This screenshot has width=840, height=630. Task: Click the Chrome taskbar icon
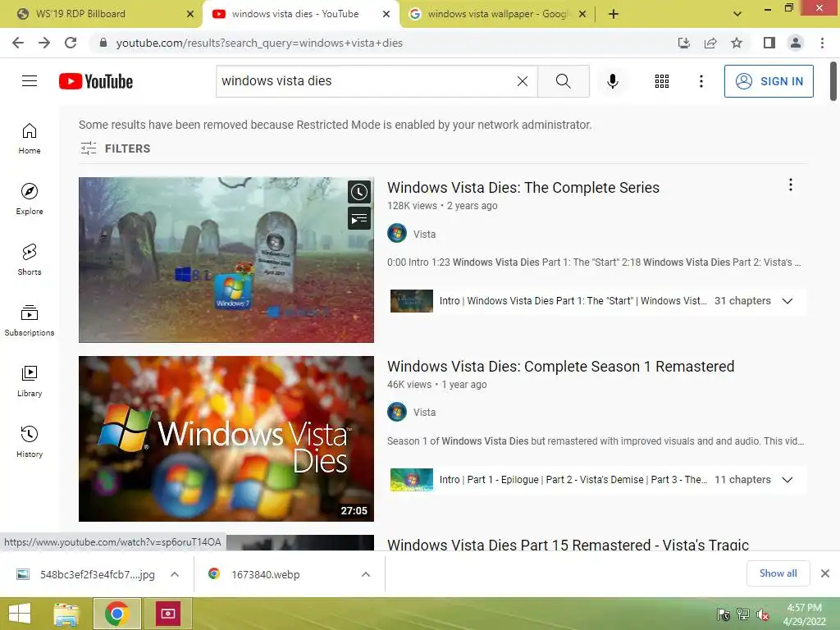pyautogui.click(x=117, y=614)
